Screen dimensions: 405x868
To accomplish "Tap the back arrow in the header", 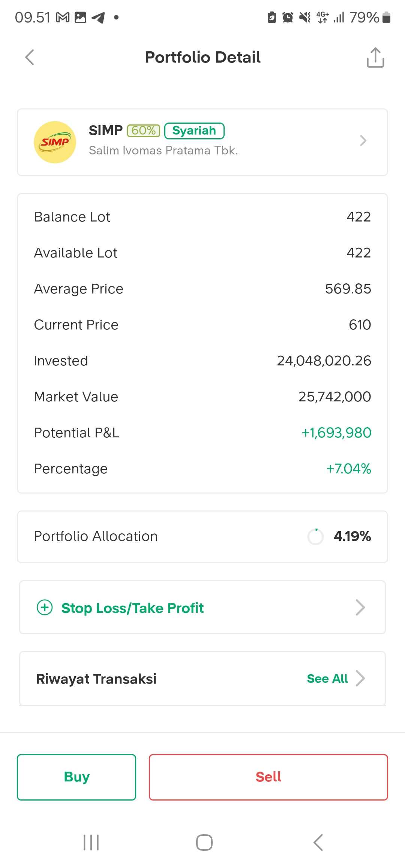I will point(30,57).
